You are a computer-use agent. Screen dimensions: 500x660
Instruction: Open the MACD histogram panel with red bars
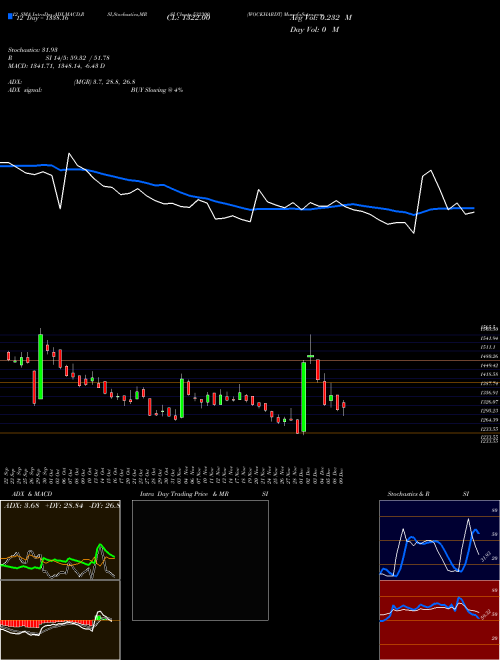[60, 620]
